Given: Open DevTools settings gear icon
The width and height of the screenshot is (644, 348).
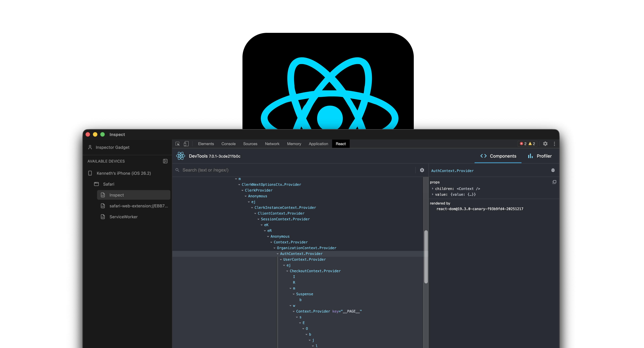Looking at the screenshot, I should coord(545,144).
